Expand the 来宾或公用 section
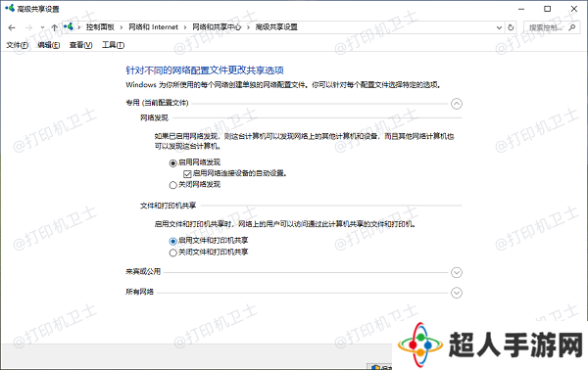The width and height of the screenshot is (588, 370). [x=457, y=273]
